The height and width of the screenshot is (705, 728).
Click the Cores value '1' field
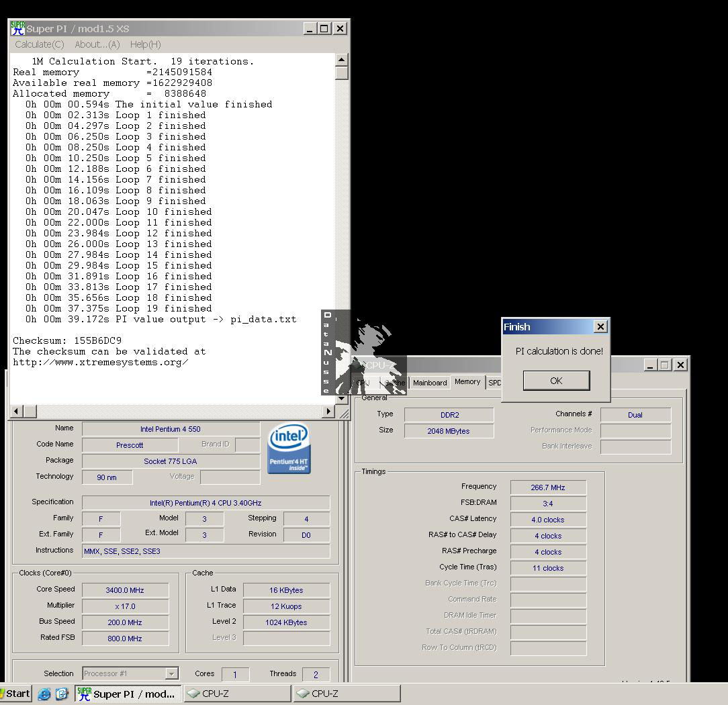tap(235, 675)
